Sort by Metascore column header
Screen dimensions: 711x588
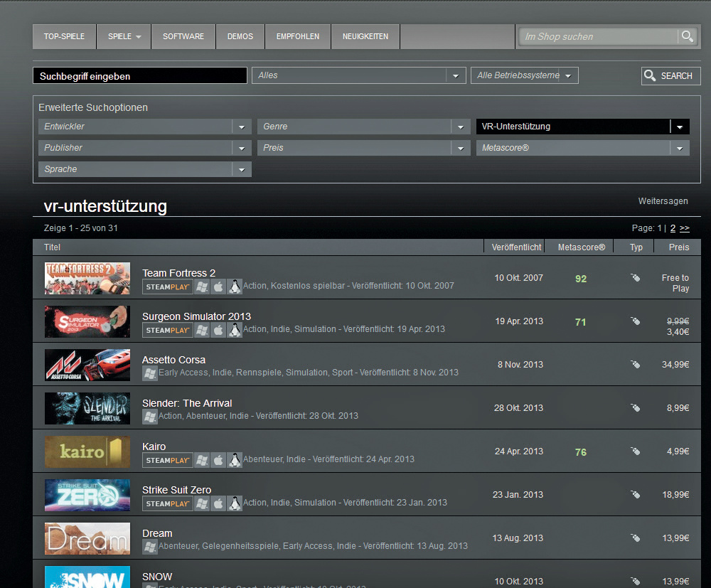582,247
